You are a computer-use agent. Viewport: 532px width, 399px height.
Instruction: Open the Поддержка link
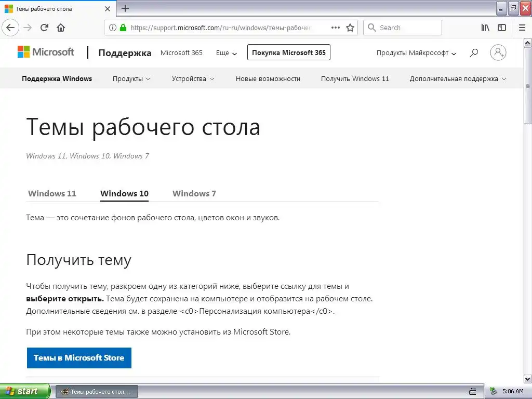pyautogui.click(x=125, y=53)
